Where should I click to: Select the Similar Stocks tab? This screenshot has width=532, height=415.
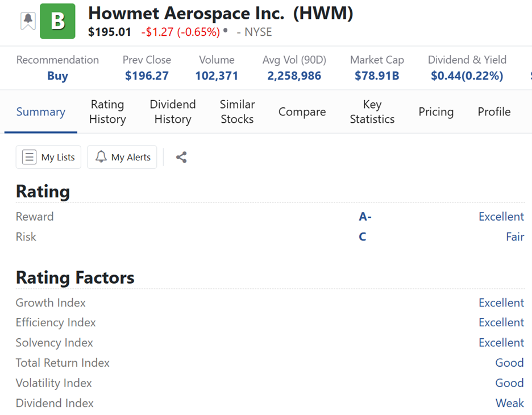point(237,112)
